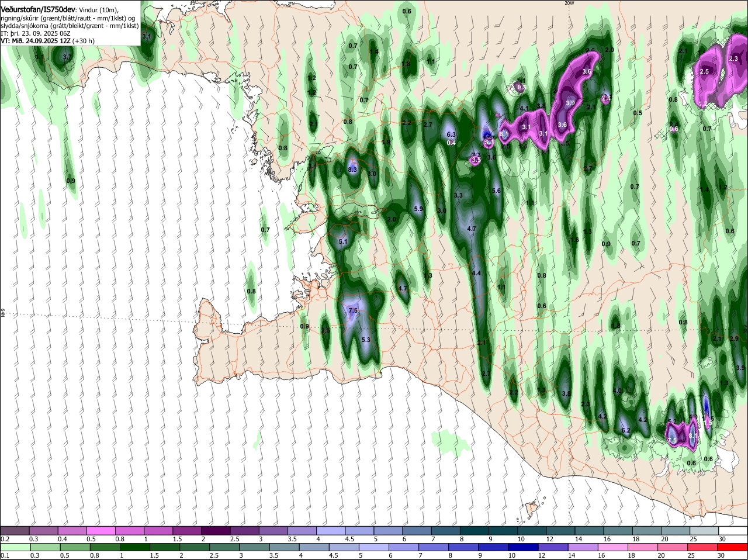Select the light green rain swatch labeled 0.1
Viewport: 748px width, 560px height.
tap(15, 547)
